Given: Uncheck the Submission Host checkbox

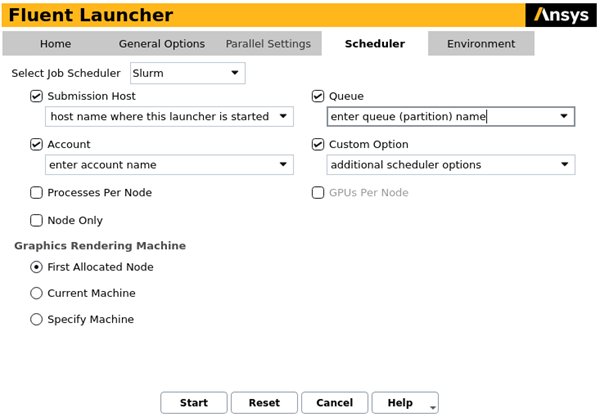Looking at the screenshot, I should (36, 96).
